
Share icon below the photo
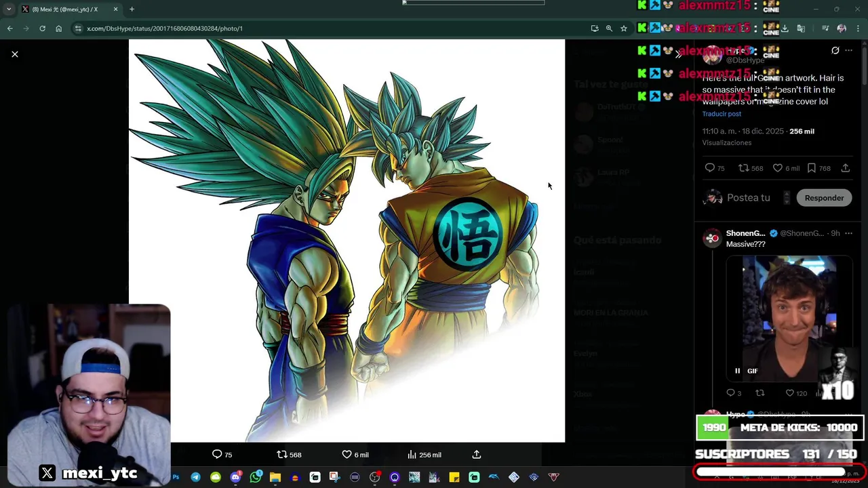[477, 455]
